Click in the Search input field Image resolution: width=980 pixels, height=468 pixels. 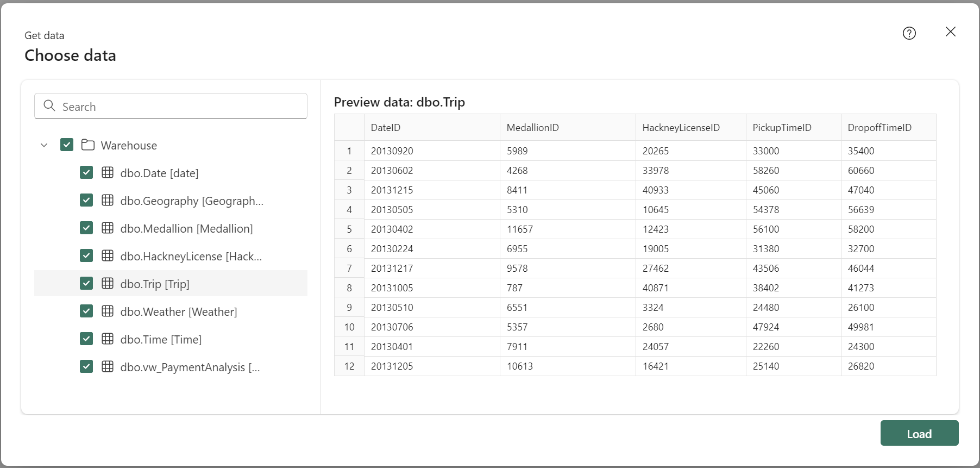[x=179, y=107]
